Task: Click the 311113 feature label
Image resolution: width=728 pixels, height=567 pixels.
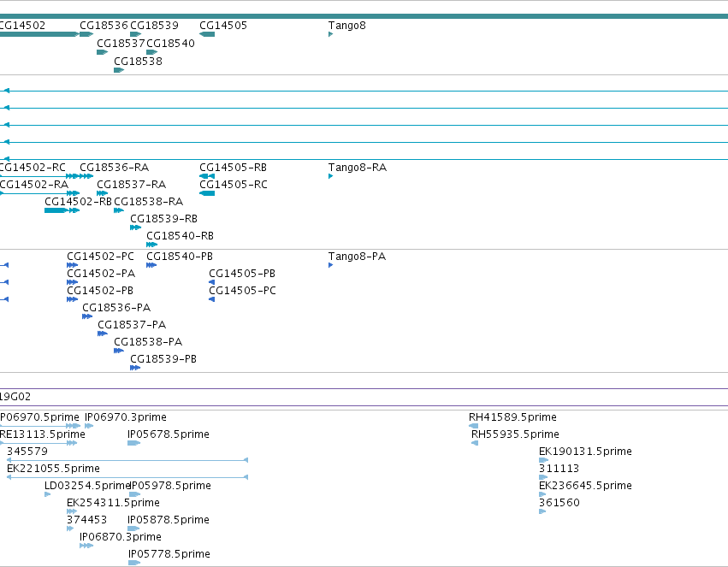Action: tap(559, 469)
